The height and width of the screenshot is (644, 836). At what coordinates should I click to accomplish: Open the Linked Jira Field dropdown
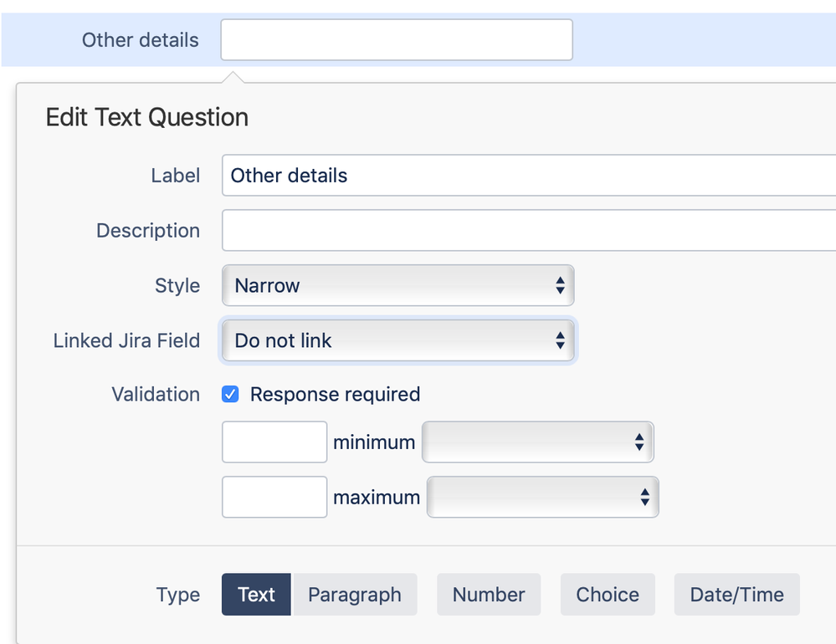coord(397,341)
